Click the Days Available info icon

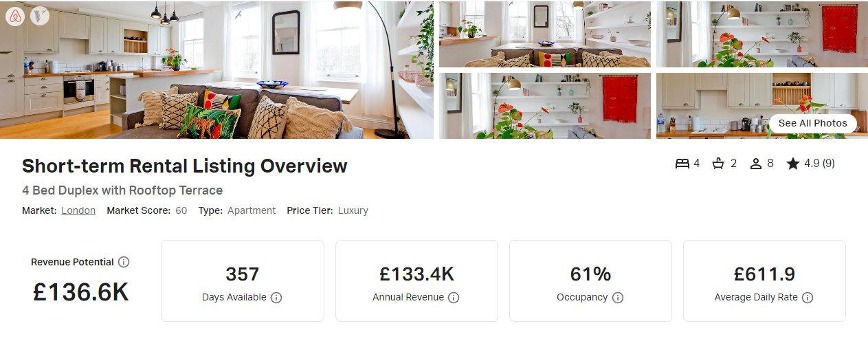[276, 298]
